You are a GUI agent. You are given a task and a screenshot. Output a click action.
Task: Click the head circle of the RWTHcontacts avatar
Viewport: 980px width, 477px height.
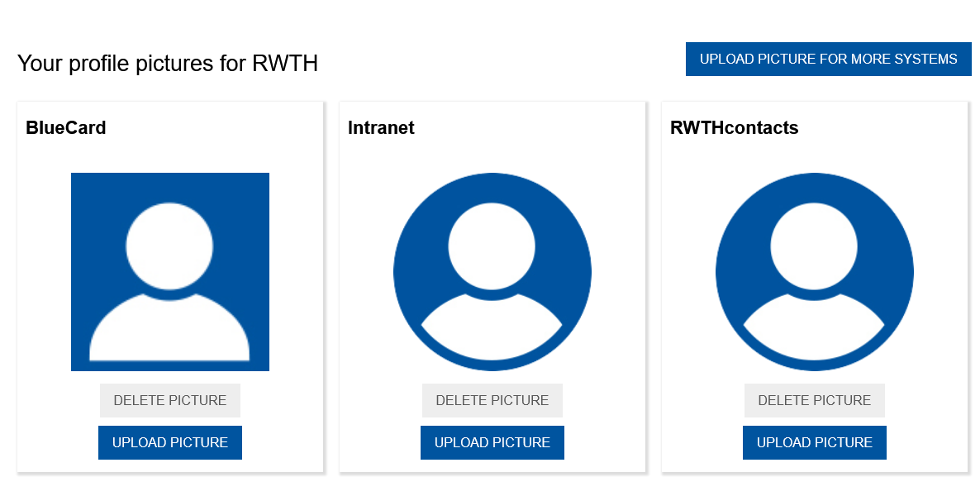pos(814,246)
